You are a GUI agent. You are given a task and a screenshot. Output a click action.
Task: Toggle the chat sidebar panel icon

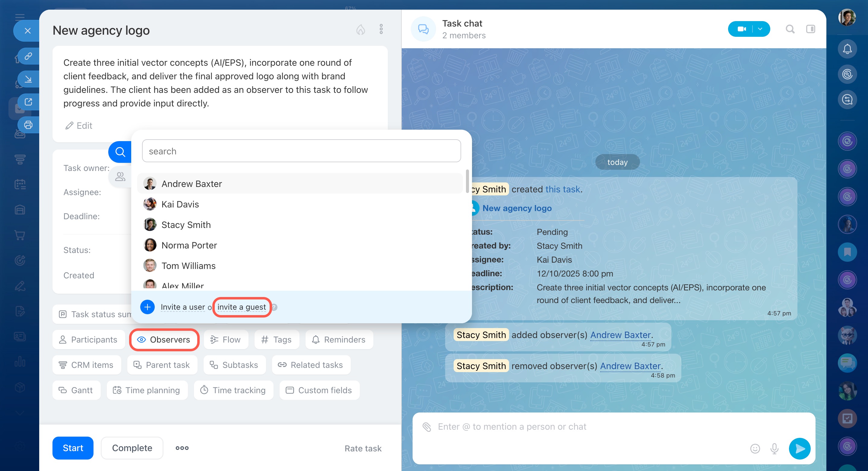pos(810,29)
